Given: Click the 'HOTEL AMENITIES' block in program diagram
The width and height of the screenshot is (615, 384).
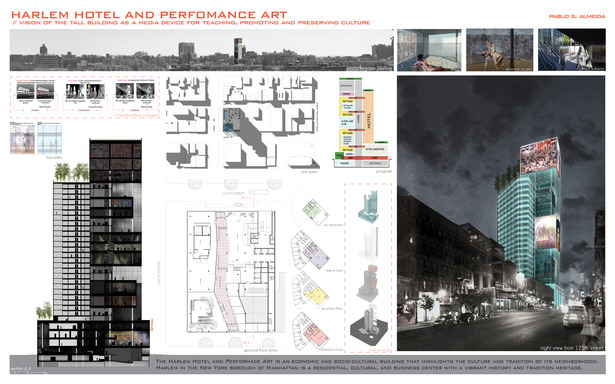Looking at the screenshot, I should [x=375, y=149].
